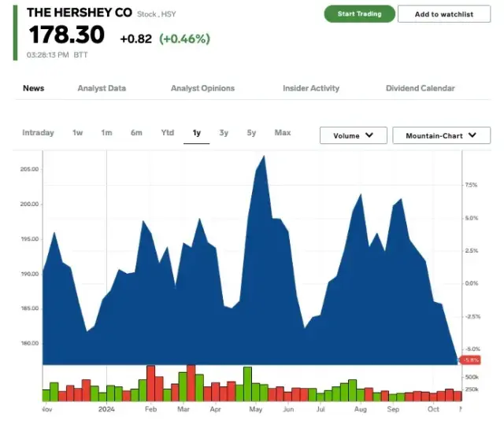Set chart range to 6m
504x428 pixels.
[136, 133]
